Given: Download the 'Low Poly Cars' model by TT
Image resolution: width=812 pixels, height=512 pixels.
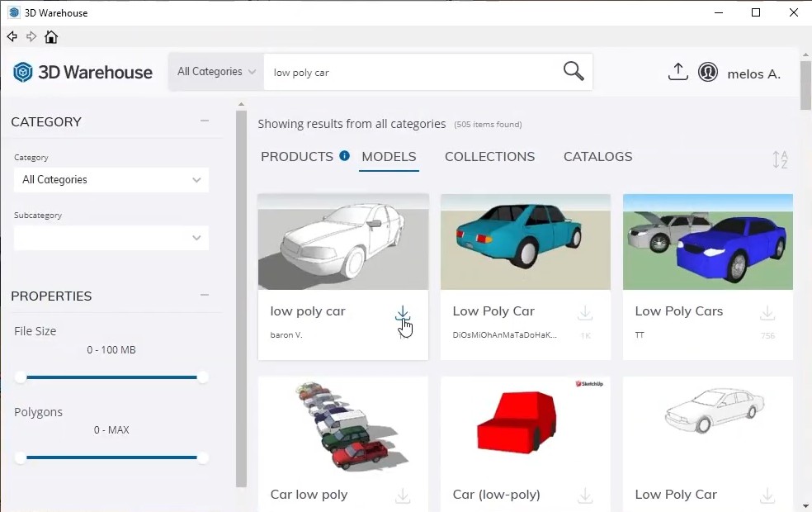Looking at the screenshot, I should pyautogui.click(x=767, y=313).
